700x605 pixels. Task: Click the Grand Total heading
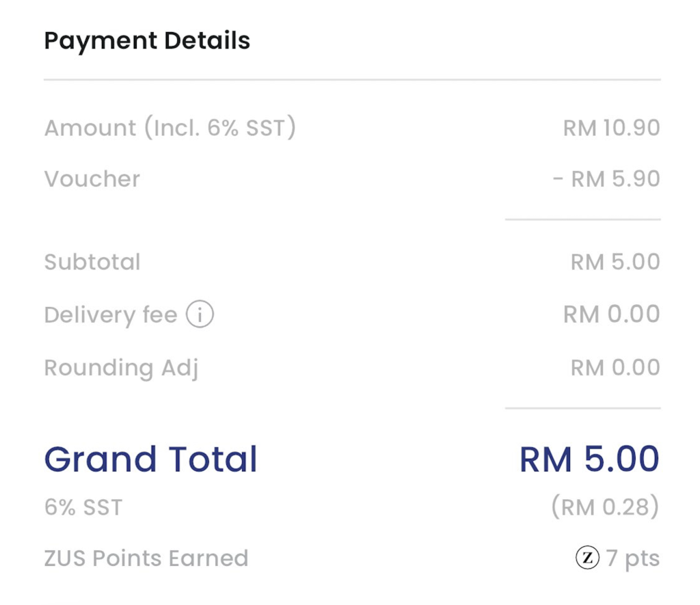[150, 459]
